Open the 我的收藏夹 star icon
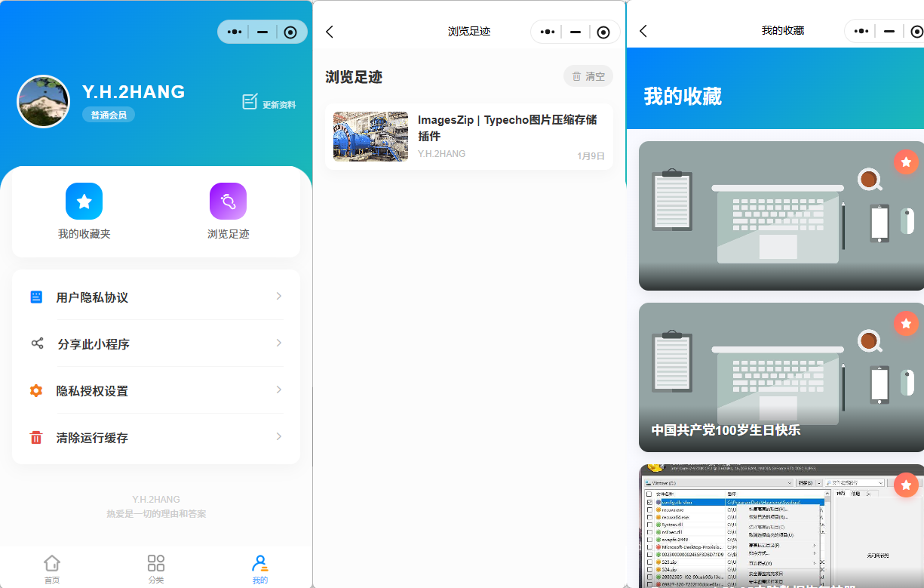Image resolution: width=924 pixels, height=588 pixels. (84, 201)
